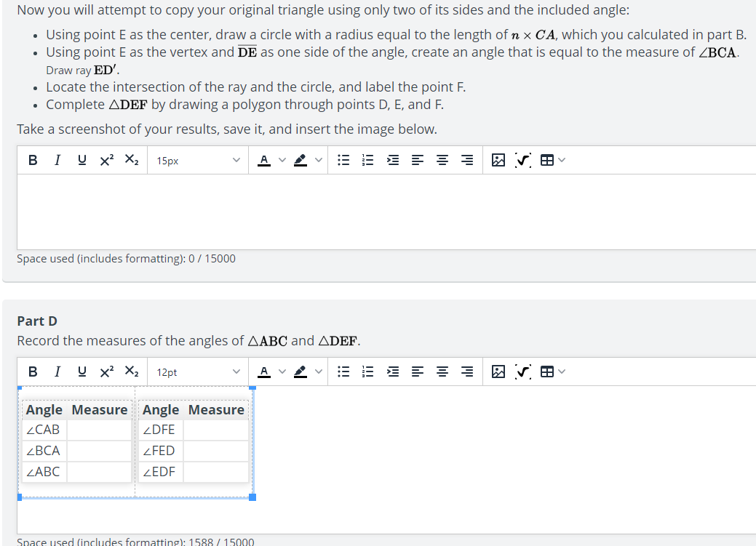Set font color with the A icon
The image size is (756, 546).
(263, 160)
